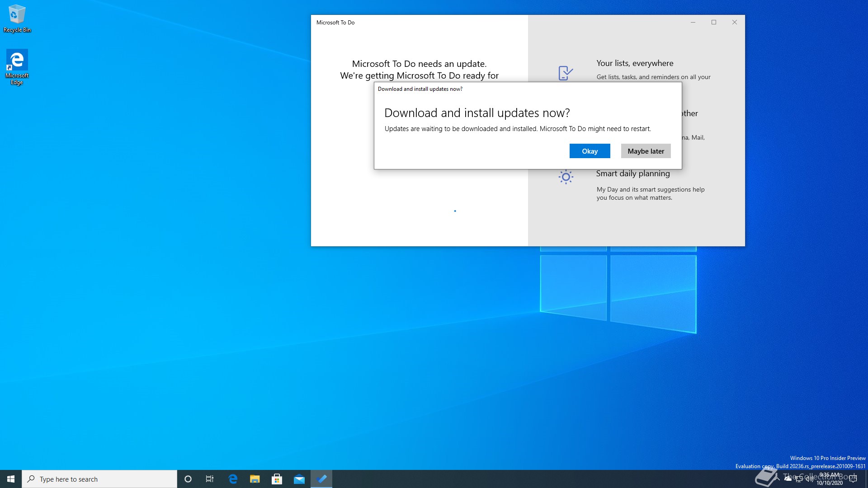The image size is (868, 488).
Task: Open Mail app from taskbar
Action: pyautogui.click(x=299, y=479)
